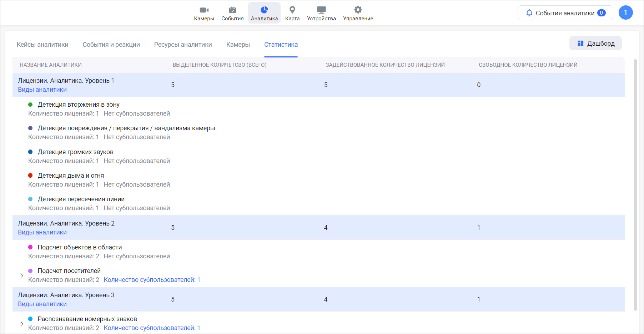This screenshot has width=644, height=334.
Task: Click red dot beside Детекция дыма и огня
Action: (x=30, y=176)
